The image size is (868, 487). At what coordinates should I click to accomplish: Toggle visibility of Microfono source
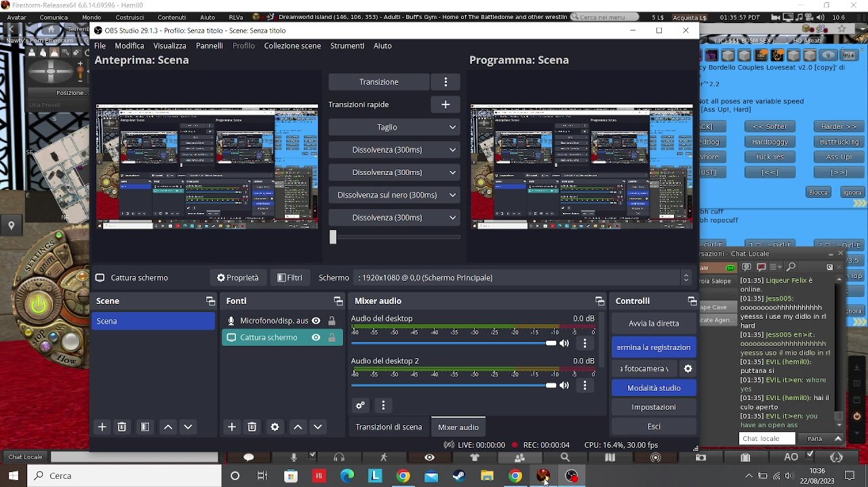click(x=316, y=321)
